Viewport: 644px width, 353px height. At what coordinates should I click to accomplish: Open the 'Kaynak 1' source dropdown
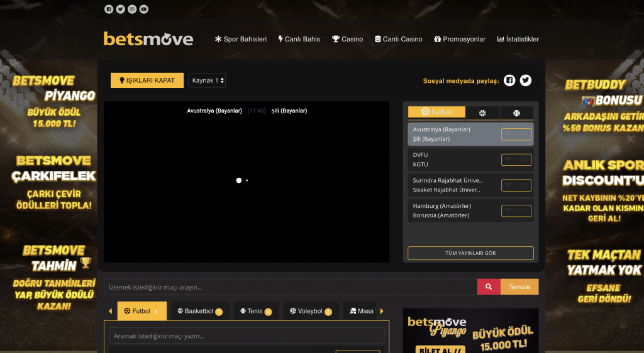(x=207, y=80)
